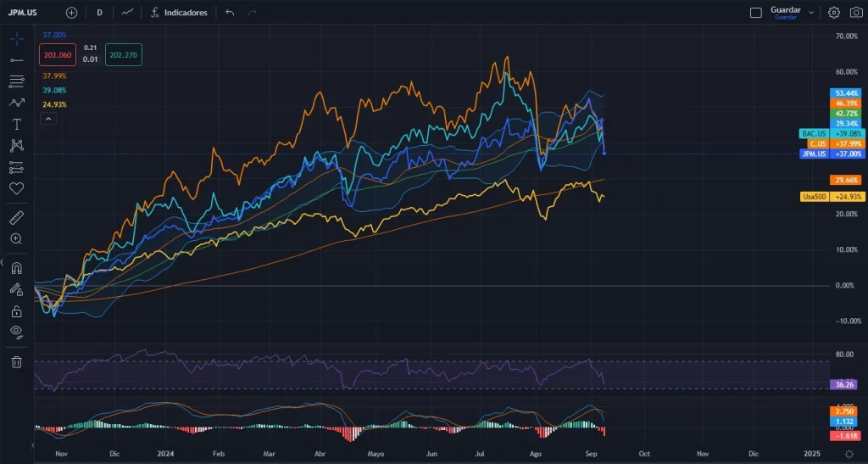868x464 pixels.
Task: Open the Fibonacci retracement tool
Action: (16, 81)
